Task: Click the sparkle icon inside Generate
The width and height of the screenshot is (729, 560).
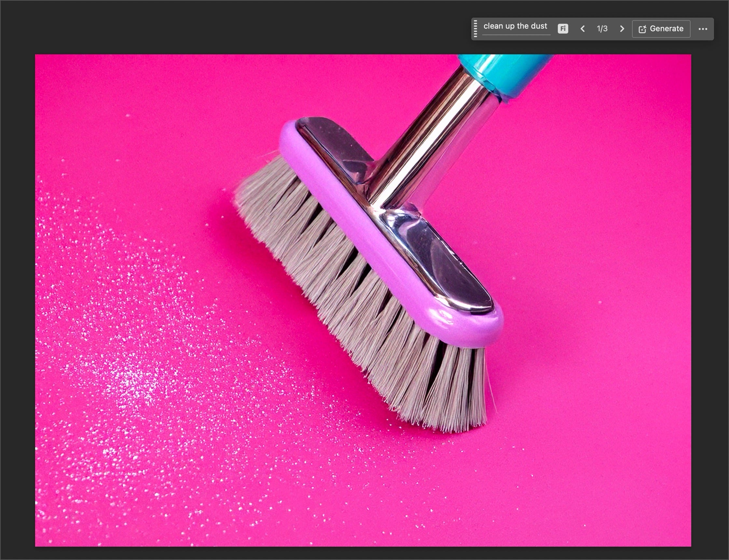Action: coord(642,29)
